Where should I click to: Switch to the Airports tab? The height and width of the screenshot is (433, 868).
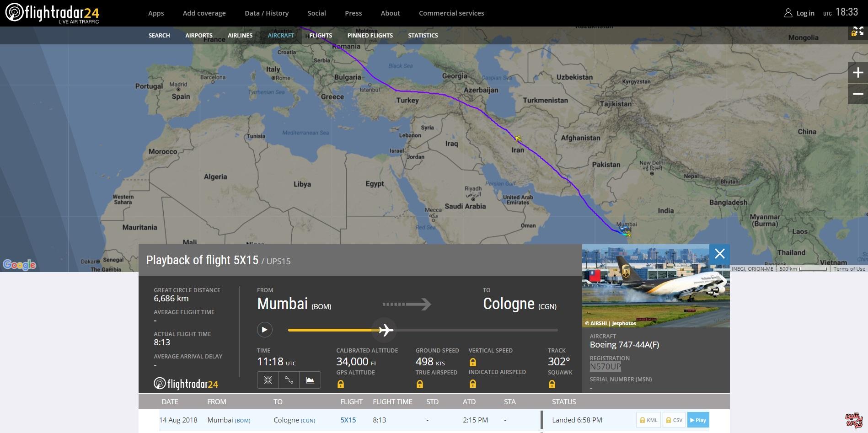199,35
